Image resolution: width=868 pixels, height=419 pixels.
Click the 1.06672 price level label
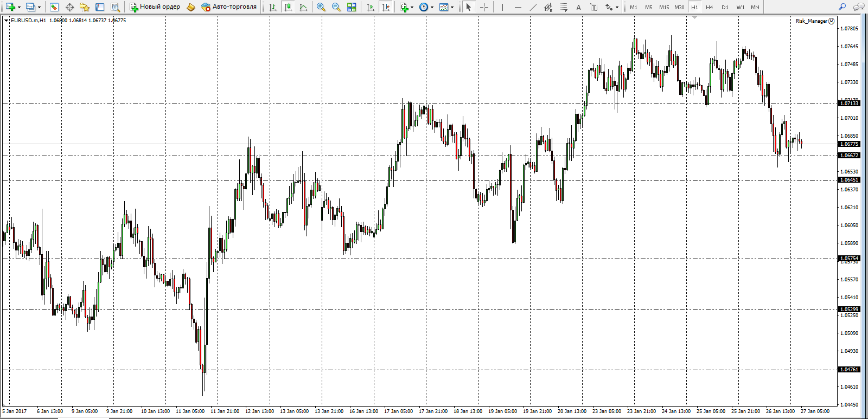[850, 156]
